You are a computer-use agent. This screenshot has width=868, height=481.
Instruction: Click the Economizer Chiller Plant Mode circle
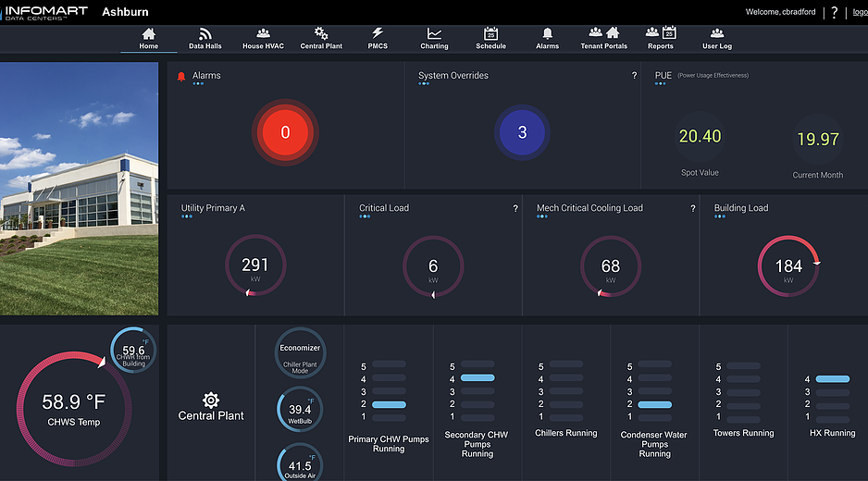click(300, 353)
